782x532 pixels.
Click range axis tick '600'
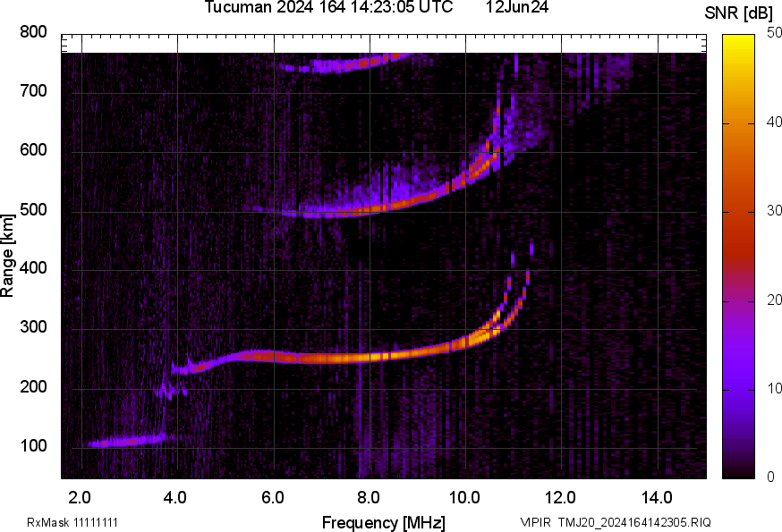coord(33,150)
